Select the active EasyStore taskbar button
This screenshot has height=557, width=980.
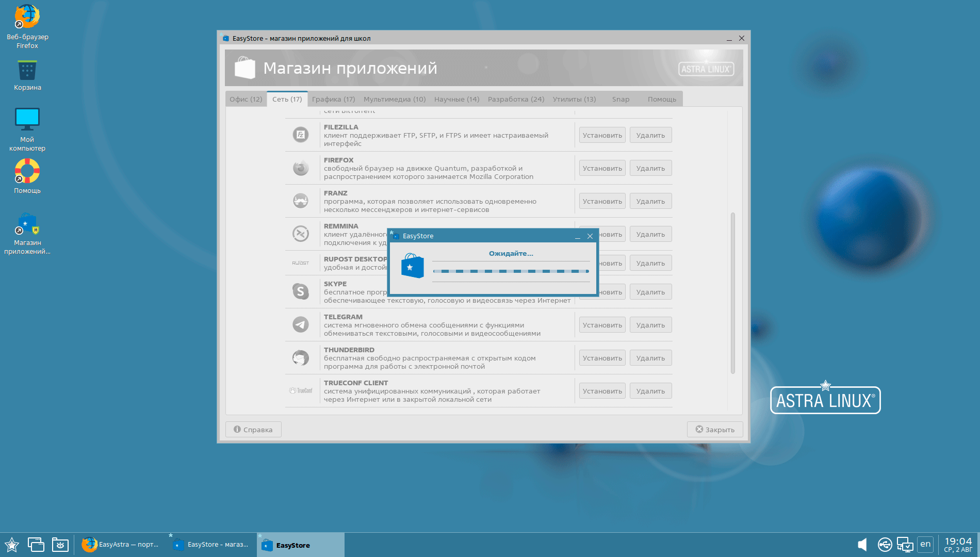301,545
